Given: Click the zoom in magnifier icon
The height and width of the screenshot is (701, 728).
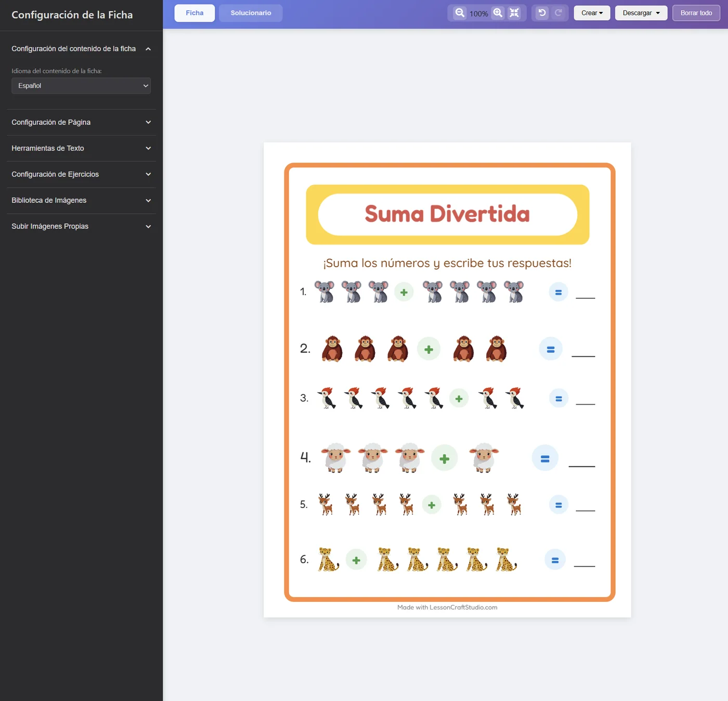Looking at the screenshot, I should (498, 13).
